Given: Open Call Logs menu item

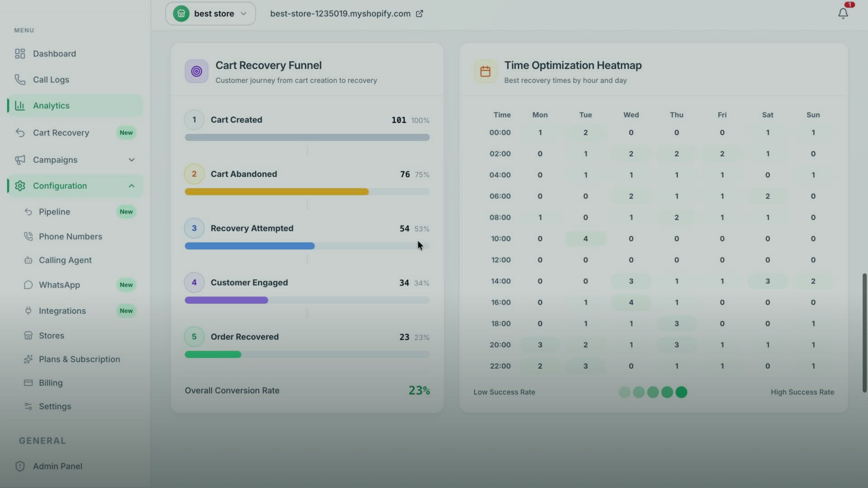Looking at the screenshot, I should click(x=75, y=80).
